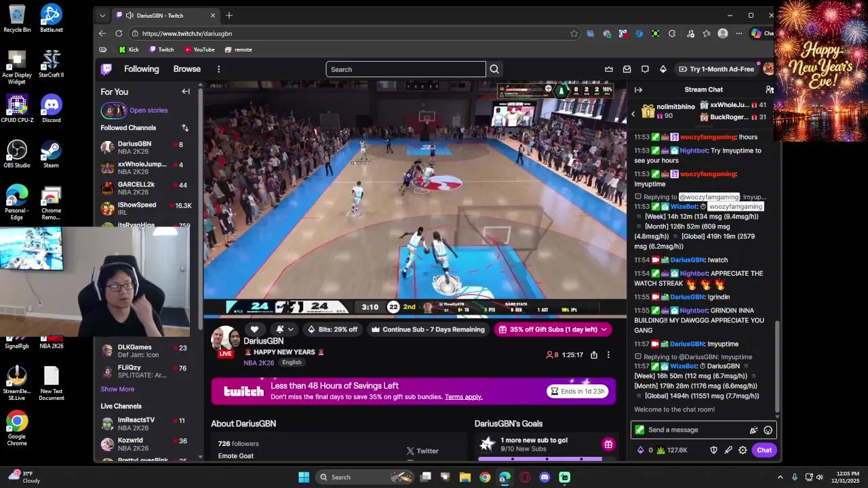
Task: Click the purple Chat send button
Action: pyautogui.click(x=764, y=450)
